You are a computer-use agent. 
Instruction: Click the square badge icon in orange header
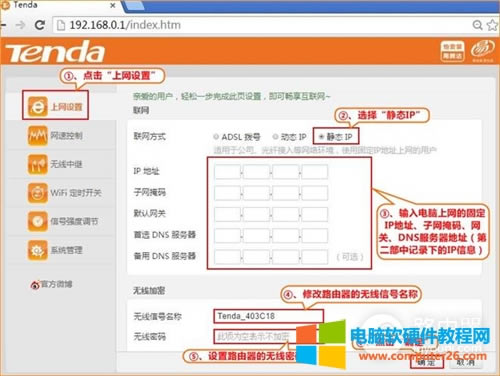point(452,51)
